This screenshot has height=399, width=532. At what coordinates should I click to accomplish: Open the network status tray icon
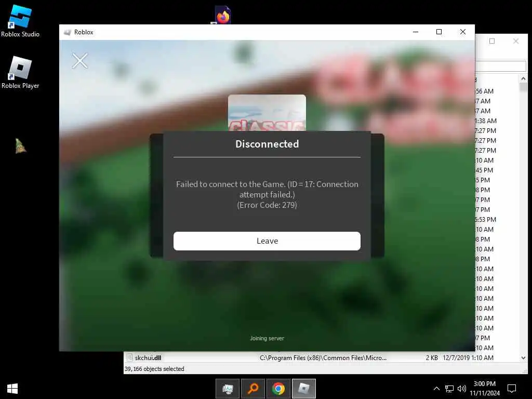(449, 389)
